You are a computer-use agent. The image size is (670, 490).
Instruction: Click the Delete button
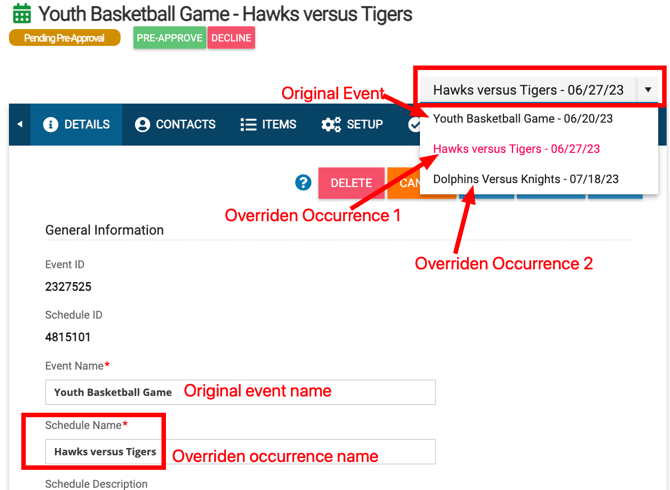click(351, 183)
